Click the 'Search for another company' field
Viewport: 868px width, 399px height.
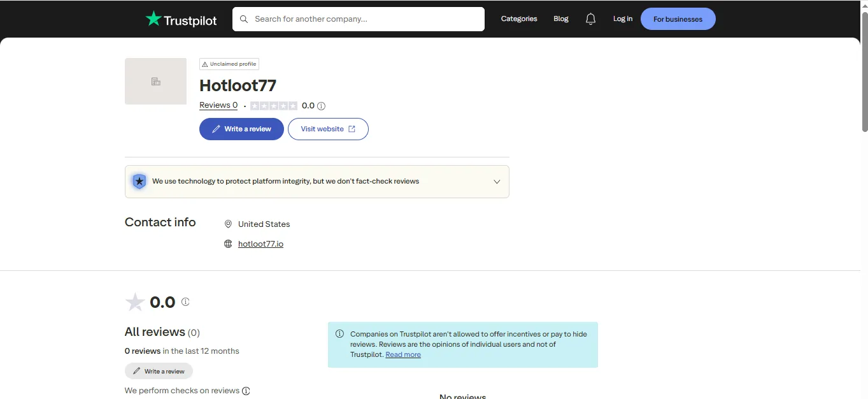[x=359, y=19]
